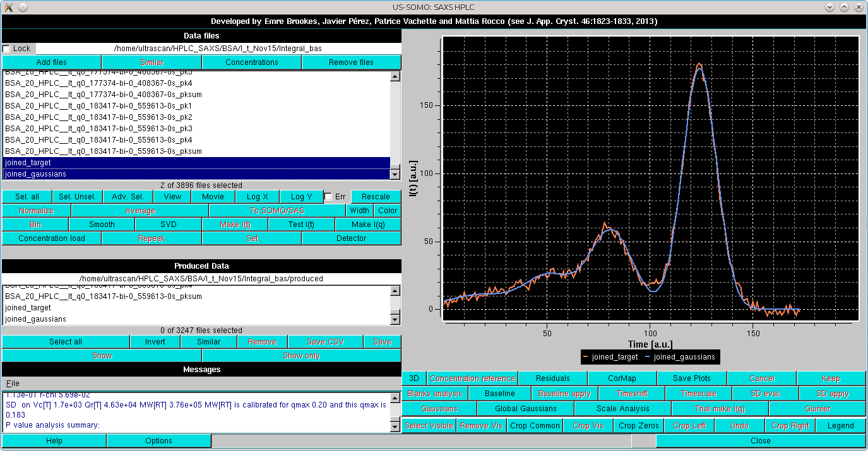Click Baseline button
The height and width of the screenshot is (451, 868).
[501, 394]
